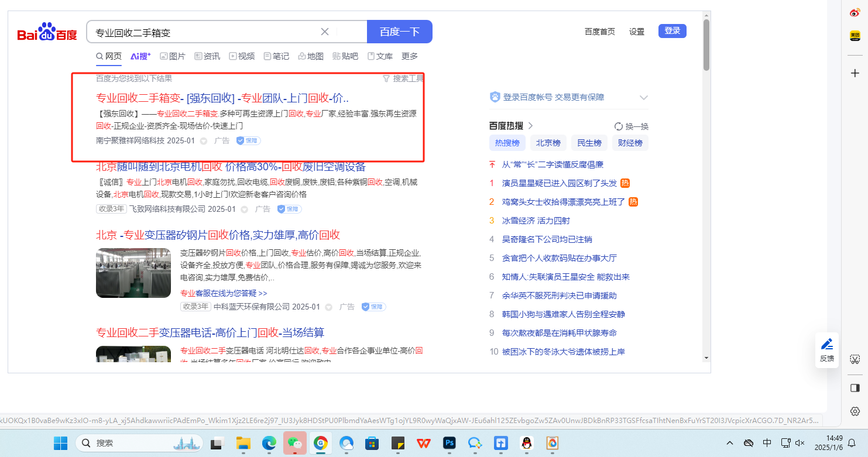Open browser sidebar settings gear
The width and height of the screenshot is (868, 457).
coord(855,411)
